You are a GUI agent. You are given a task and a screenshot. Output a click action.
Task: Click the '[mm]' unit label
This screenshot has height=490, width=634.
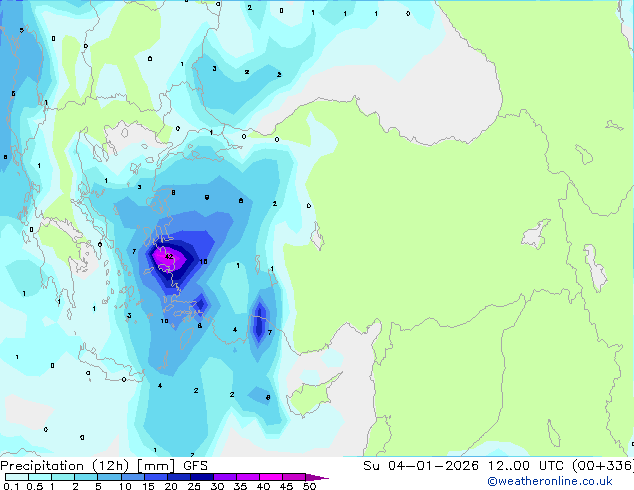click(156, 466)
